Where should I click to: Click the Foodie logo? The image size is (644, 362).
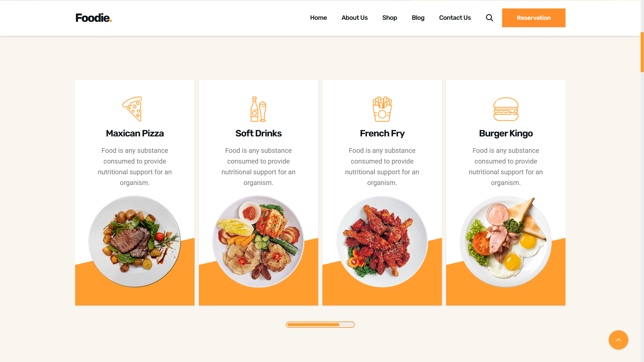(94, 18)
